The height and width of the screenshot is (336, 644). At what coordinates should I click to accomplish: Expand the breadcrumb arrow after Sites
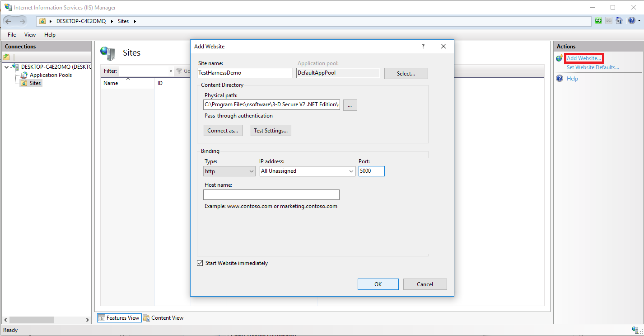tap(135, 21)
